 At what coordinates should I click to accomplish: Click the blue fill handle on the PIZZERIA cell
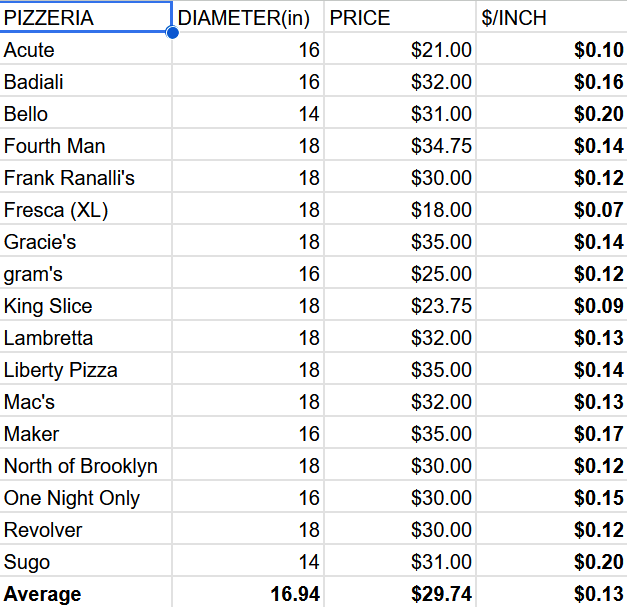tap(172, 33)
